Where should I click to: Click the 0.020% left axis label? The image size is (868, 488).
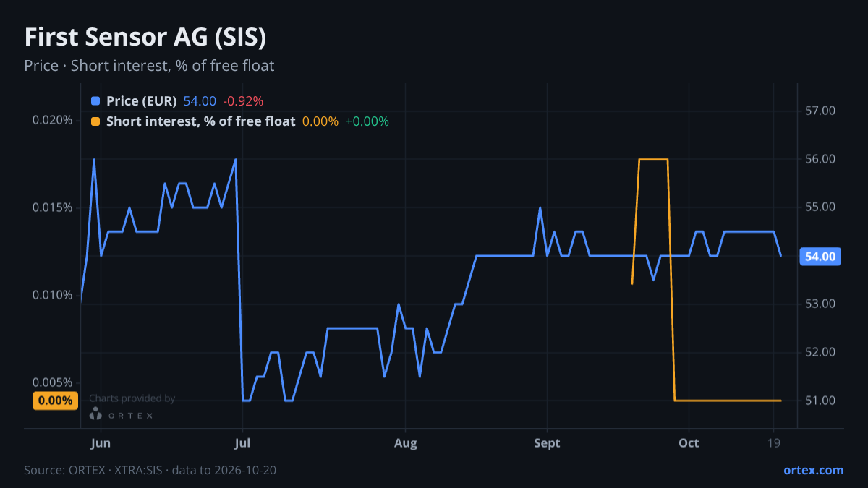52,120
